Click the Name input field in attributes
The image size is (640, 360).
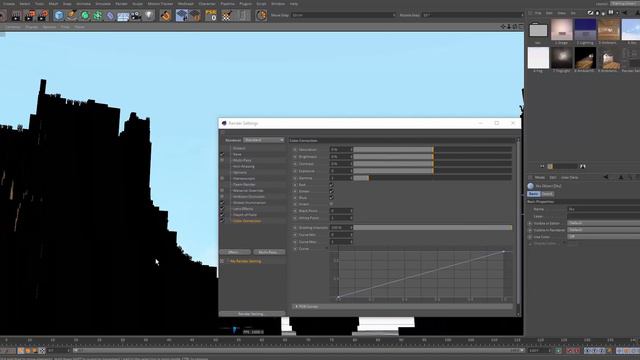(x=603, y=209)
